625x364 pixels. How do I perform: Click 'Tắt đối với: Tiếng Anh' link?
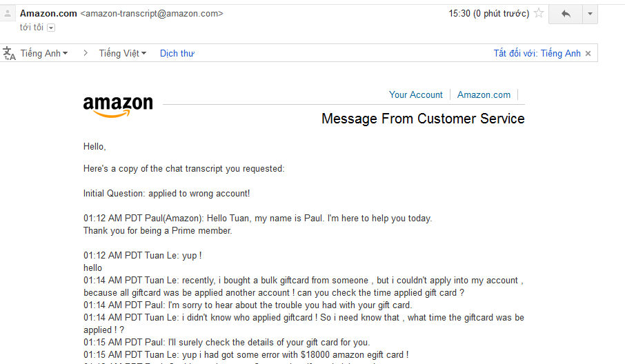click(x=537, y=54)
